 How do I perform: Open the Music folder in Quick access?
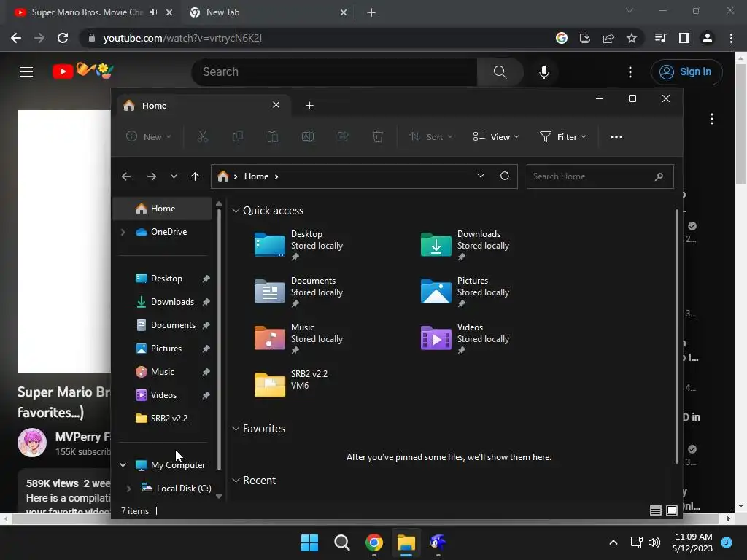tap(298, 338)
